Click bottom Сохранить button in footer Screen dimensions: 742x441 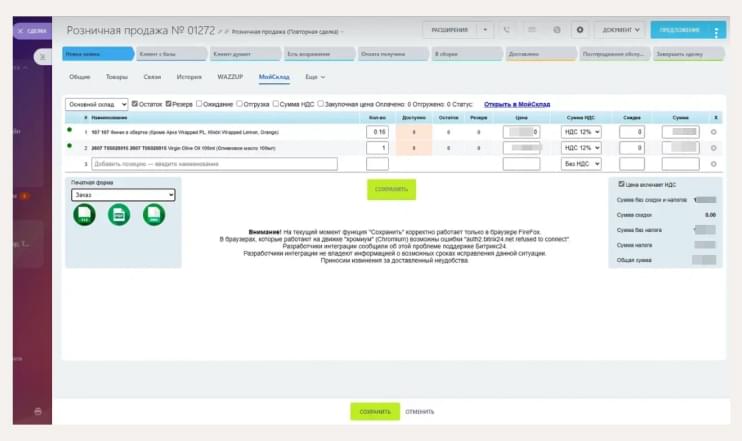(x=375, y=412)
